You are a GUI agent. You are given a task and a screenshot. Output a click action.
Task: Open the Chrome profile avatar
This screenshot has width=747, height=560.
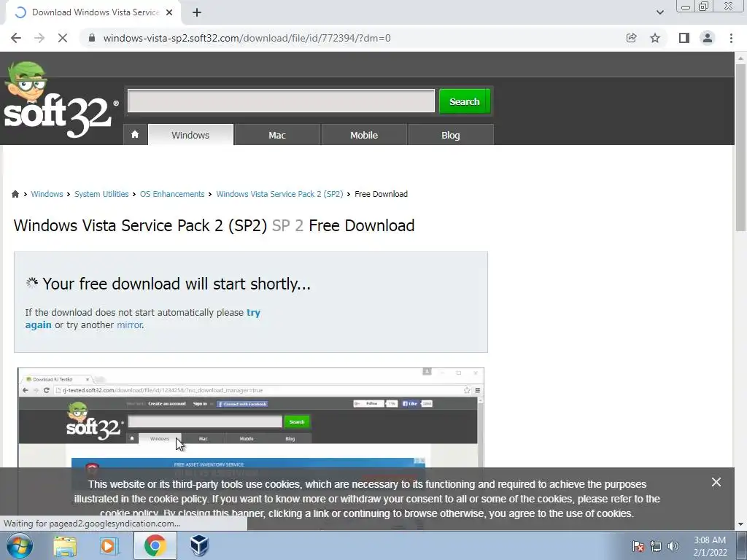pyautogui.click(x=708, y=38)
